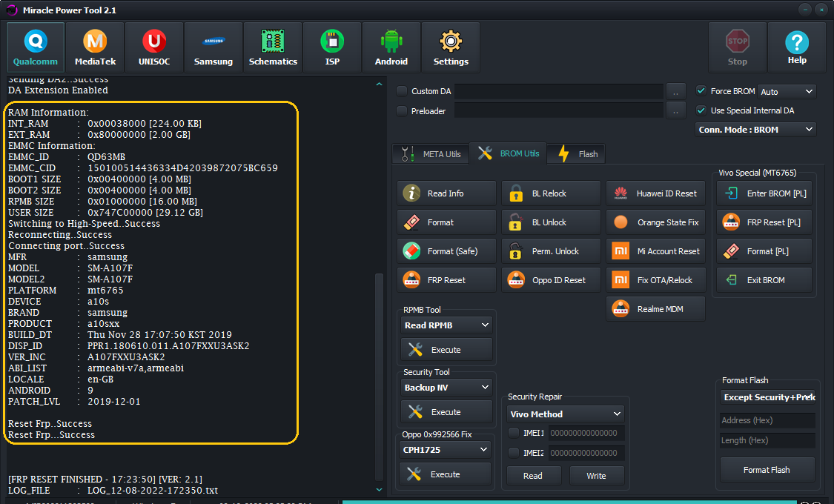Image resolution: width=834 pixels, height=504 pixels.
Task: Click FRP Reset [PL]
Action: pos(764,222)
